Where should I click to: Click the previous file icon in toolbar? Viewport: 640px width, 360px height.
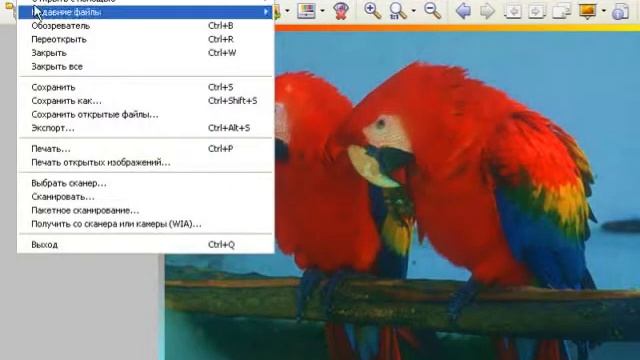pos(513,11)
